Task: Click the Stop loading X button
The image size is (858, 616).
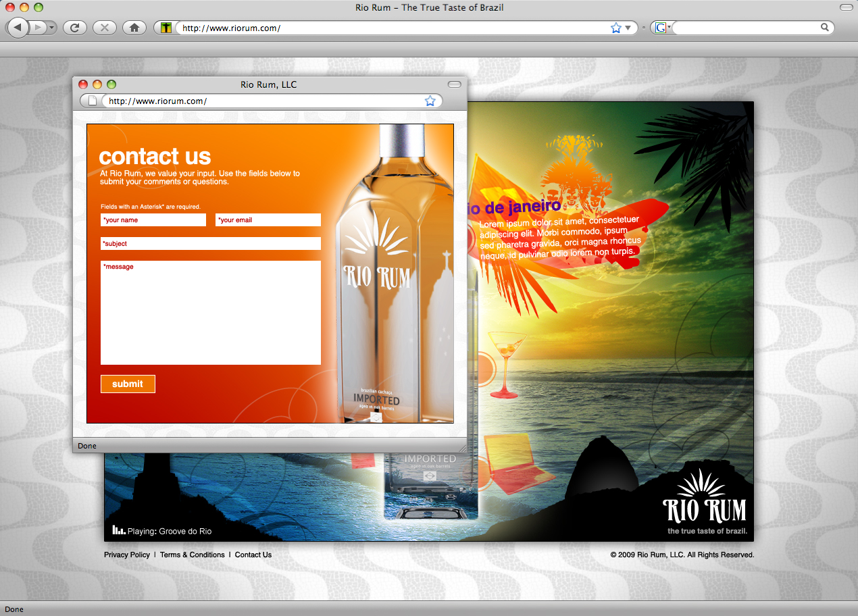Action: tap(104, 28)
